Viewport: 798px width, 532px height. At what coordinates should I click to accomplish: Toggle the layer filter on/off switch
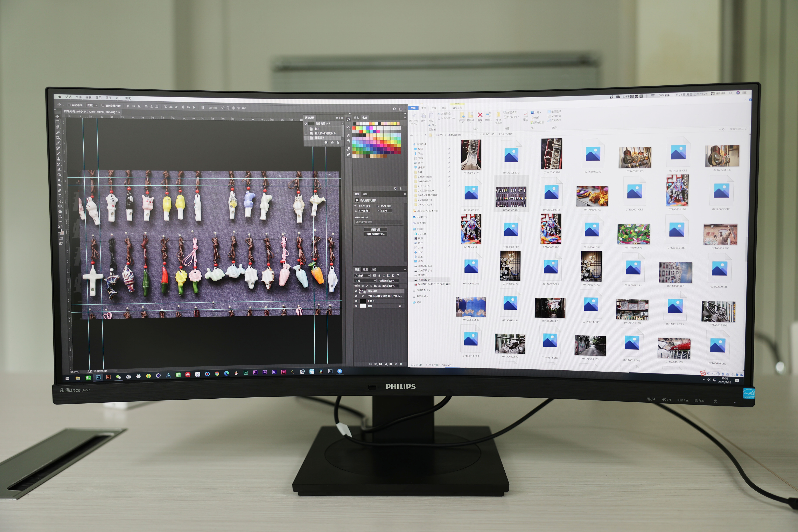tap(398, 276)
